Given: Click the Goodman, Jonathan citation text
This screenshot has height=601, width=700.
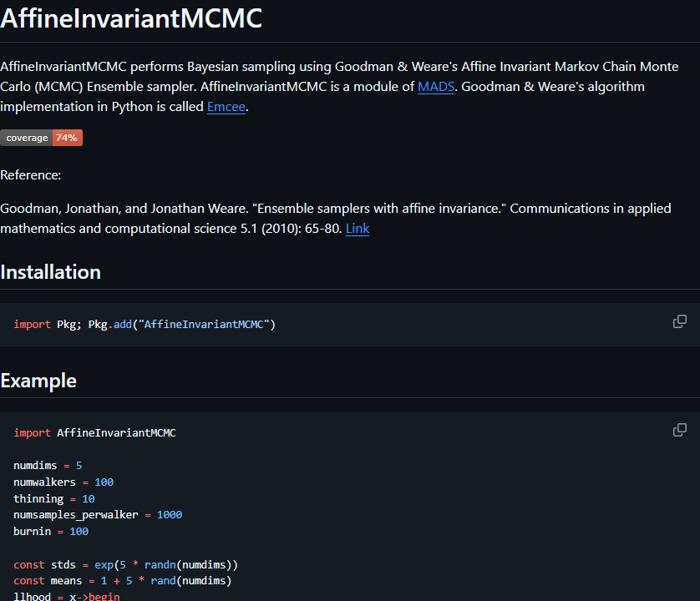Looking at the screenshot, I should click(336, 218).
